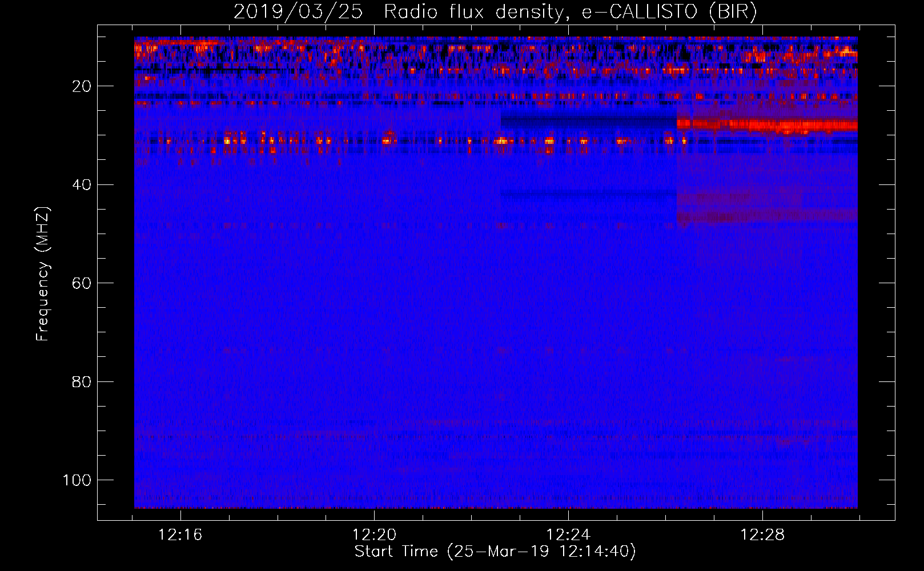The height and width of the screenshot is (571, 924).
Task: Click the 20 frequency tick label
Action: pyautogui.click(x=82, y=86)
